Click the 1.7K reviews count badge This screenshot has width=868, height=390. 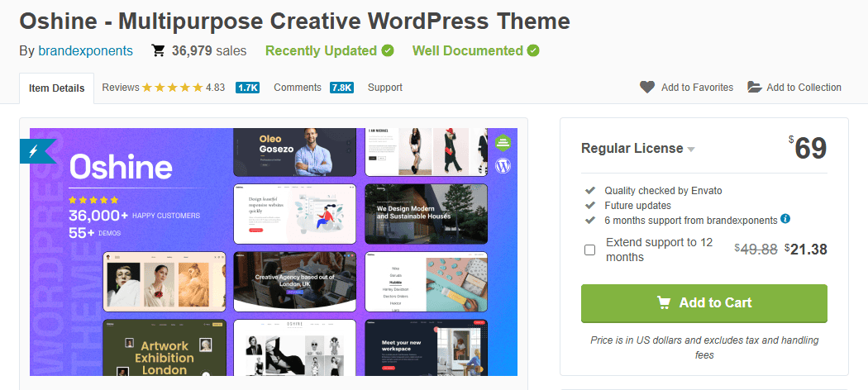pos(247,88)
